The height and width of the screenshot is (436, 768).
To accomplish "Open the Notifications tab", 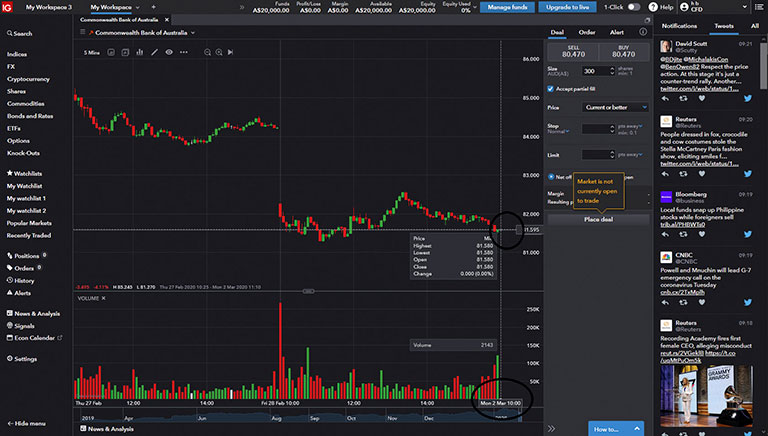I will pos(679,26).
